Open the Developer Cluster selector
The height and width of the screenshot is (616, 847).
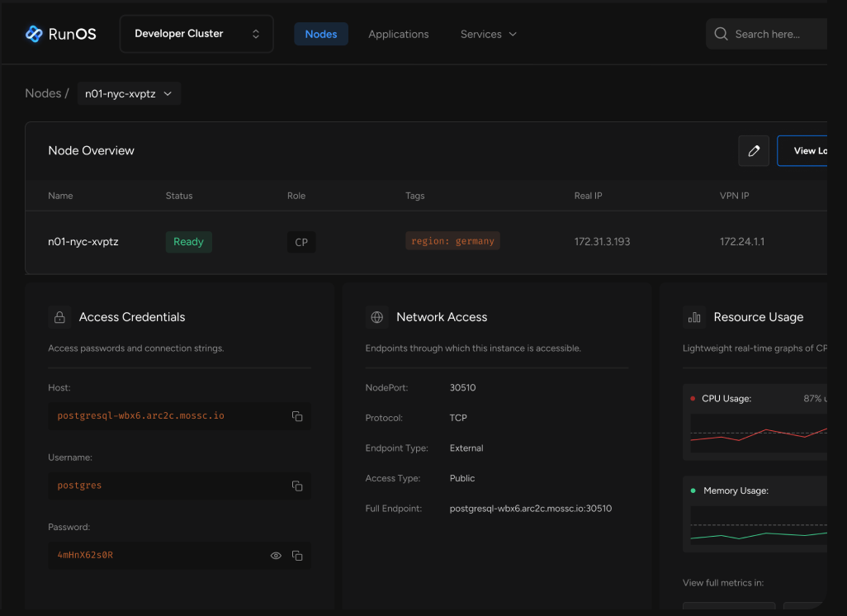(x=196, y=33)
